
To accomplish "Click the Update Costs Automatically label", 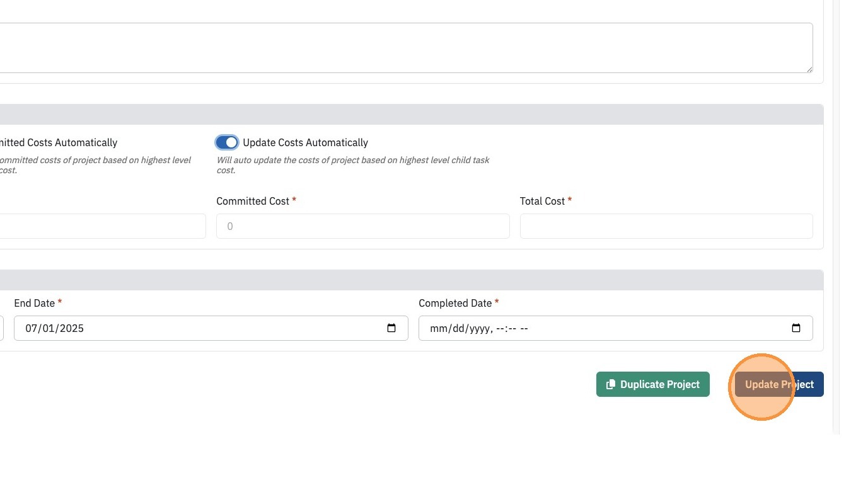I will pos(305,143).
